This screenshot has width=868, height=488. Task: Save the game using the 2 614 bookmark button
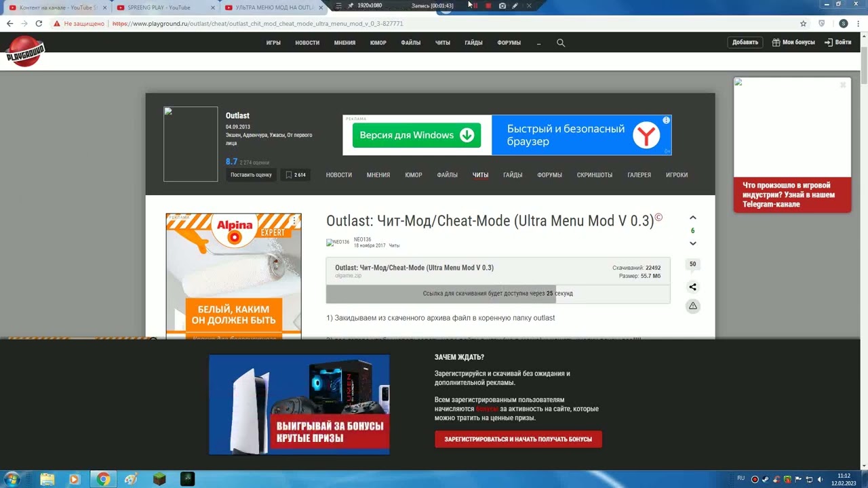click(x=295, y=175)
